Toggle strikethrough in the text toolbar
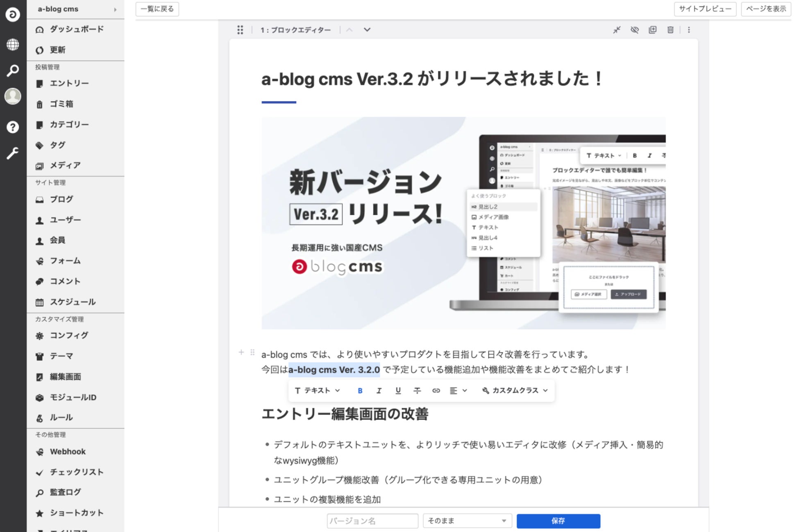This screenshot has height=532, width=799. tap(417, 391)
